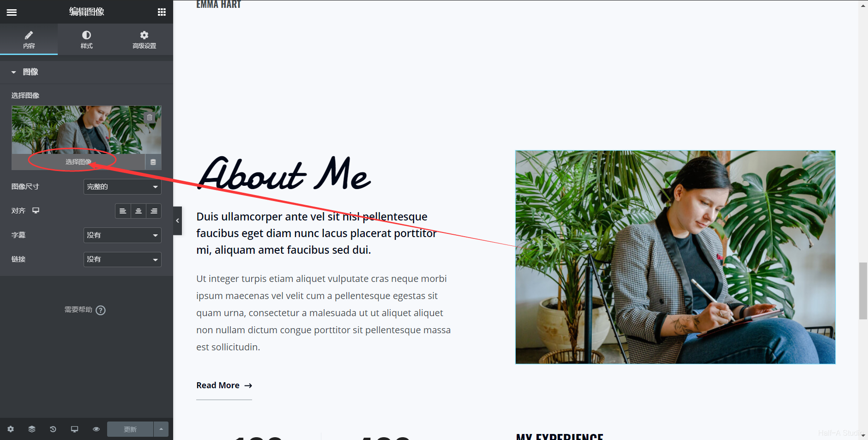Click the 更新 update button
Viewport: 868px width, 440px height.
130,429
